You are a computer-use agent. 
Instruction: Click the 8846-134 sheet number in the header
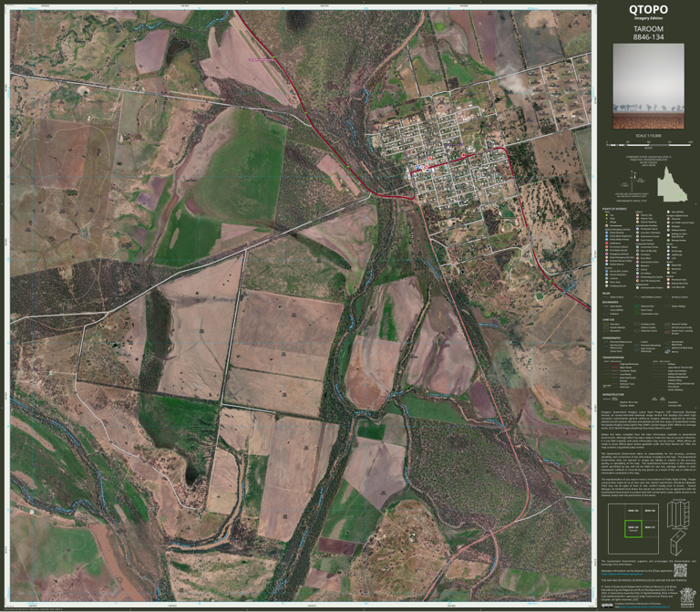648,37
